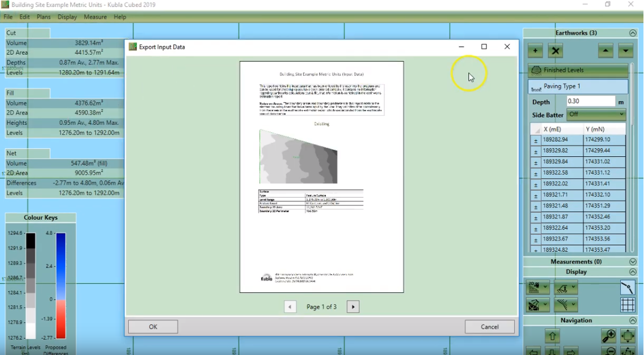Open the Side Batter dropdown set to Off

[596, 115]
